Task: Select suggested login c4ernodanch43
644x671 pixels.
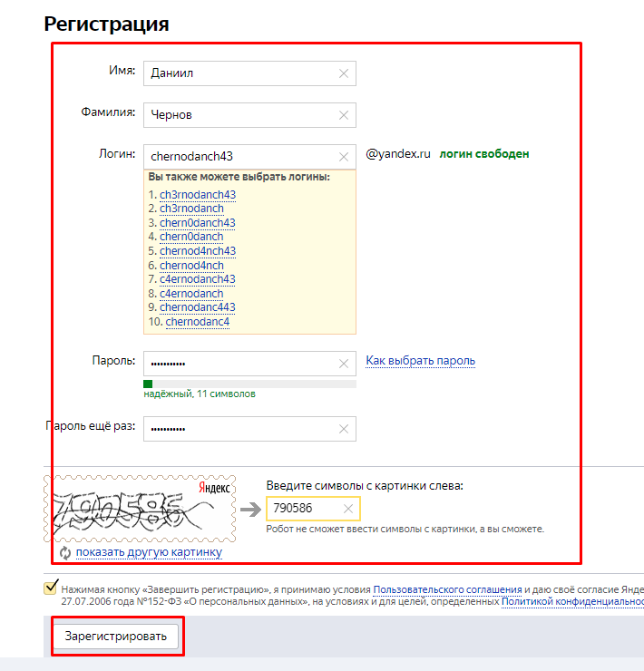Action: tap(198, 279)
